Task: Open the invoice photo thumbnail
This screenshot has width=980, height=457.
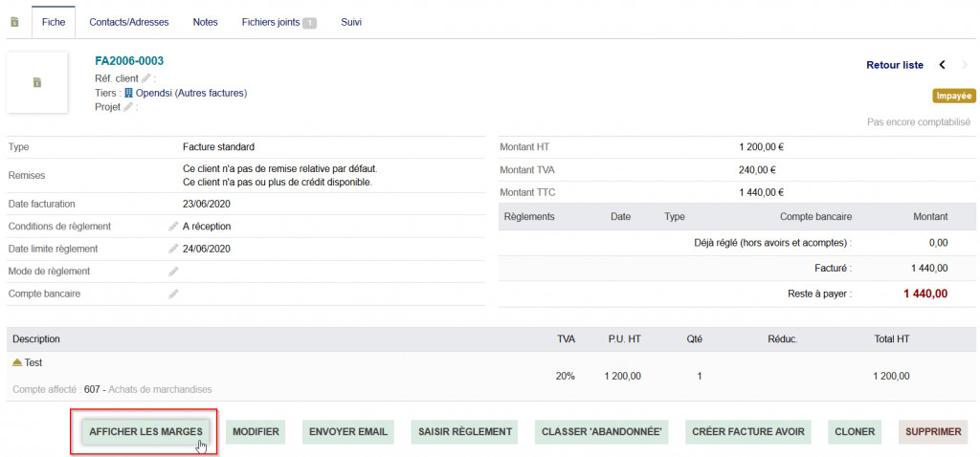Action: click(x=37, y=82)
